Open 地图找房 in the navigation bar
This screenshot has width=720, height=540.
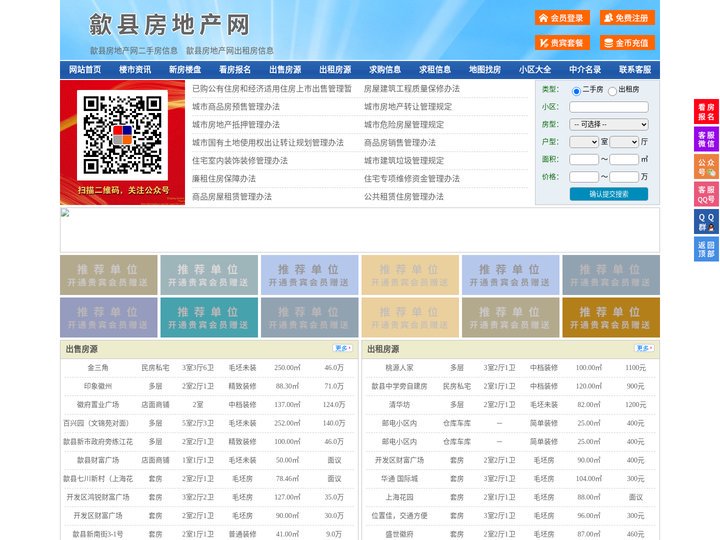click(x=485, y=70)
